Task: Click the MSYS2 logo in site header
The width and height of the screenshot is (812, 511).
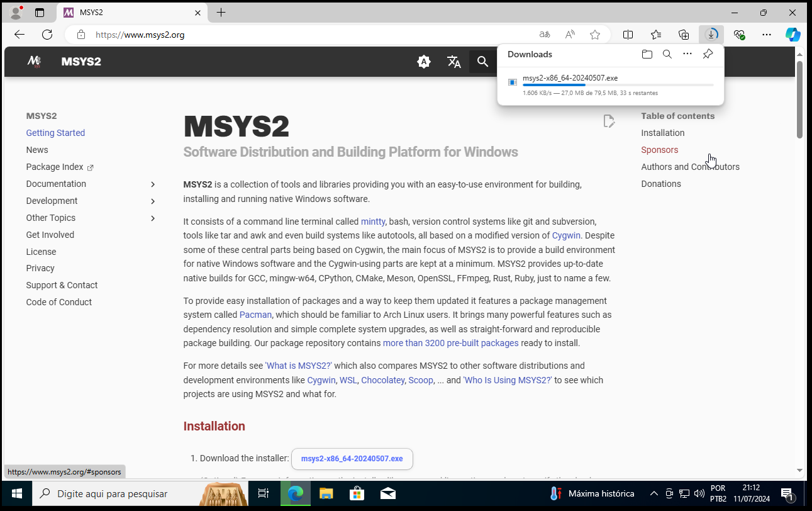Action: click(x=34, y=61)
